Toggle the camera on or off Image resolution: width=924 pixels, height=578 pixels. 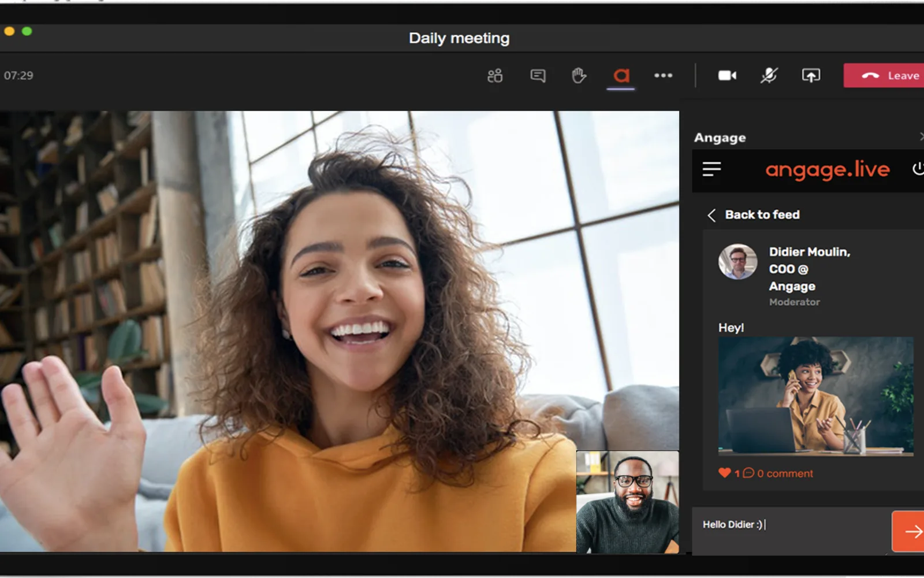[727, 76]
